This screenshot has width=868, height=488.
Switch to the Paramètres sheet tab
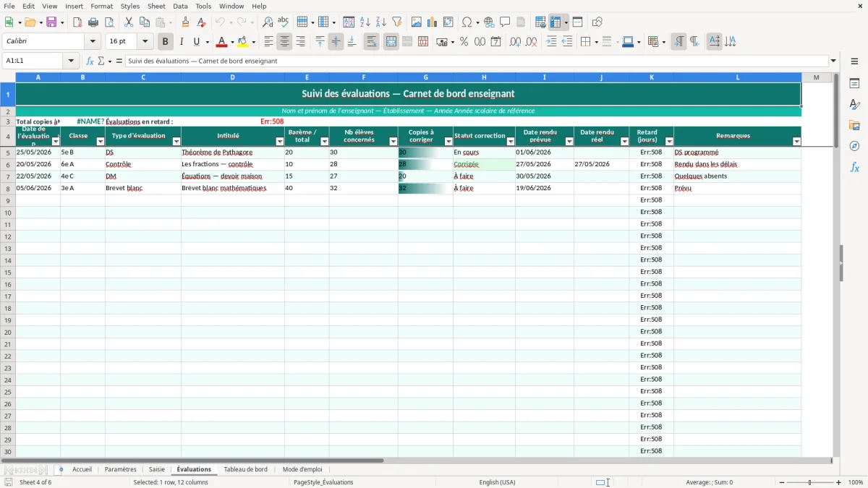121,469
